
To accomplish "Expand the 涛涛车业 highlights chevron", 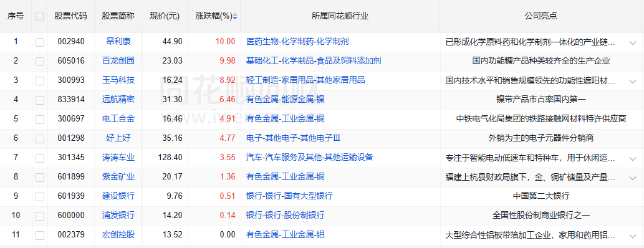I will coord(632,158).
